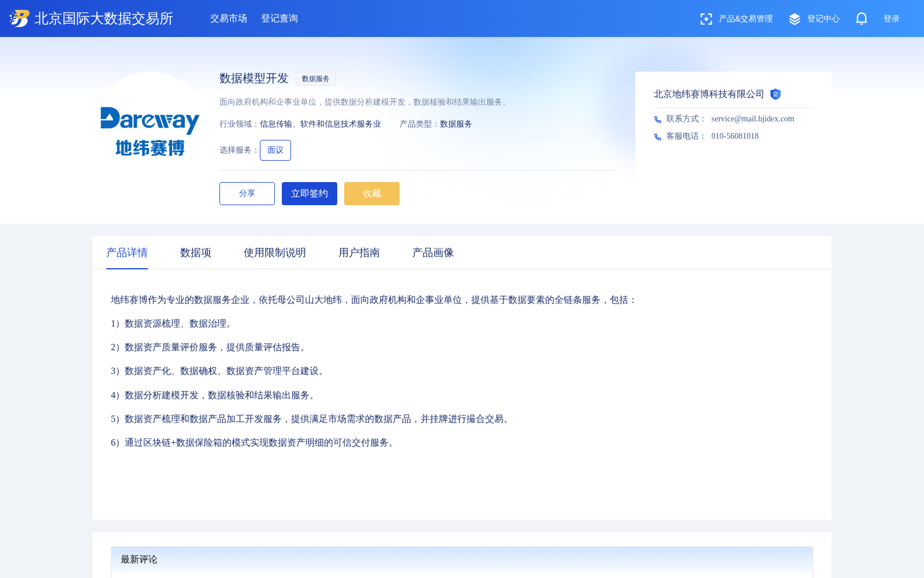The image size is (924, 578).
Task: Click the enterprise verified shield badge
Action: [776, 94]
